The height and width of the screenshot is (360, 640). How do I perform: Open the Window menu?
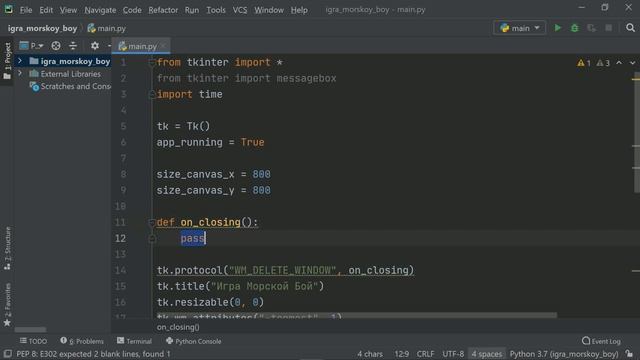point(269,10)
